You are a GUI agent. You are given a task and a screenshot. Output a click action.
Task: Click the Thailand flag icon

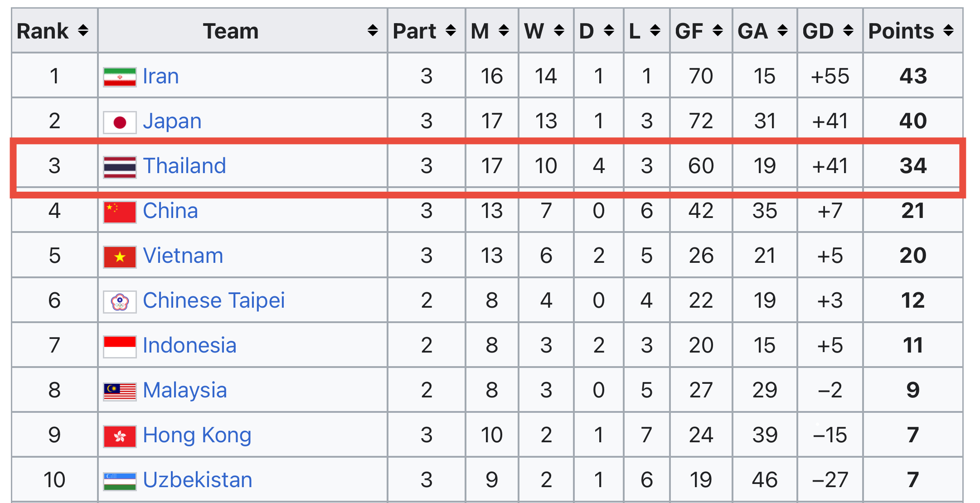(x=120, y=167)
